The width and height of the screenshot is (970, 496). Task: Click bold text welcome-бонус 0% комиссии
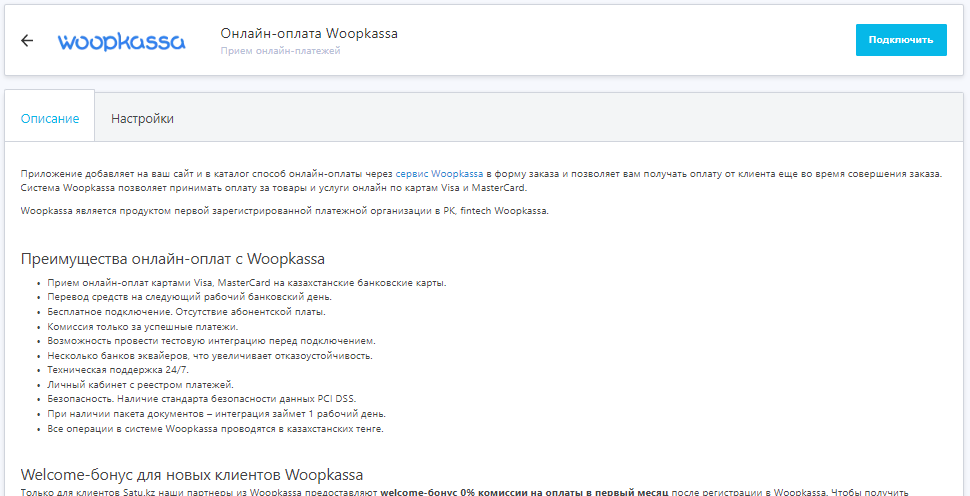click(525, 493)
